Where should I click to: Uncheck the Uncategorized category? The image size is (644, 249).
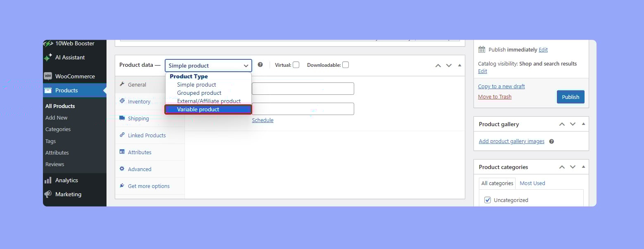click(488, 200)
